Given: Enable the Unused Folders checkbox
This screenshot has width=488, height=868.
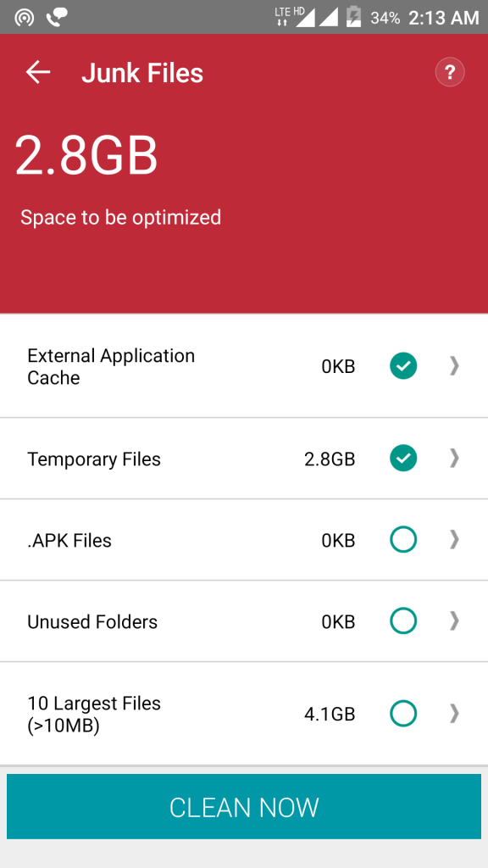Looking at the screenshot, I should point(402,621).
